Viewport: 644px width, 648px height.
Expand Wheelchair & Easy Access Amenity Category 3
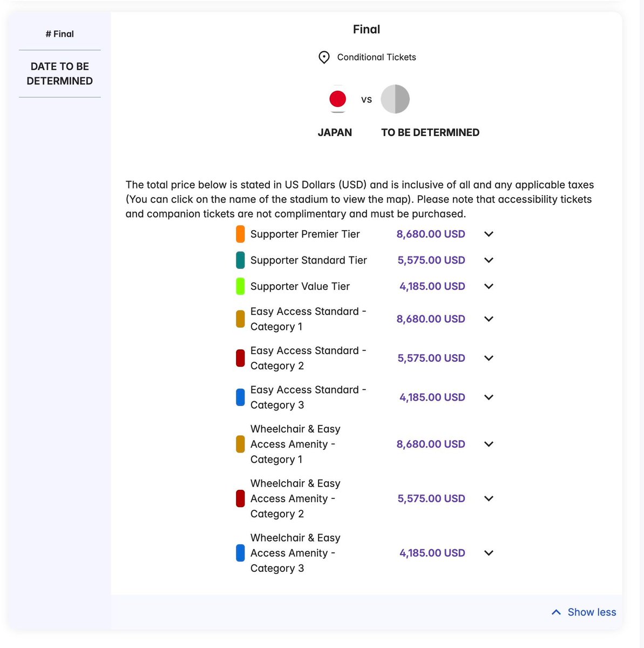[x=489, y=553]
